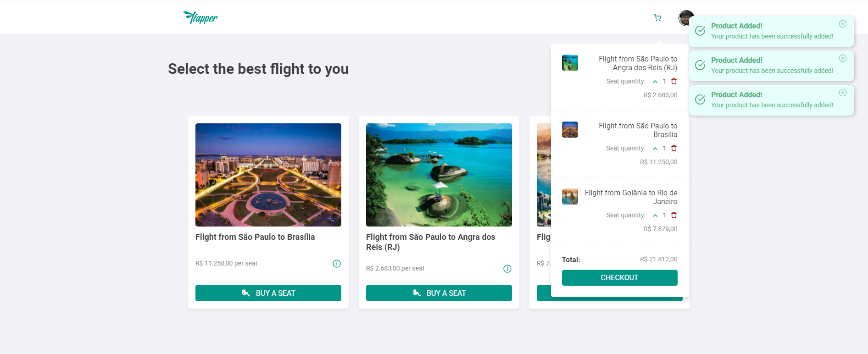Delete Angra dos Reis flight from cart
This screenshot has width=868, height=354.
[674, 81]
